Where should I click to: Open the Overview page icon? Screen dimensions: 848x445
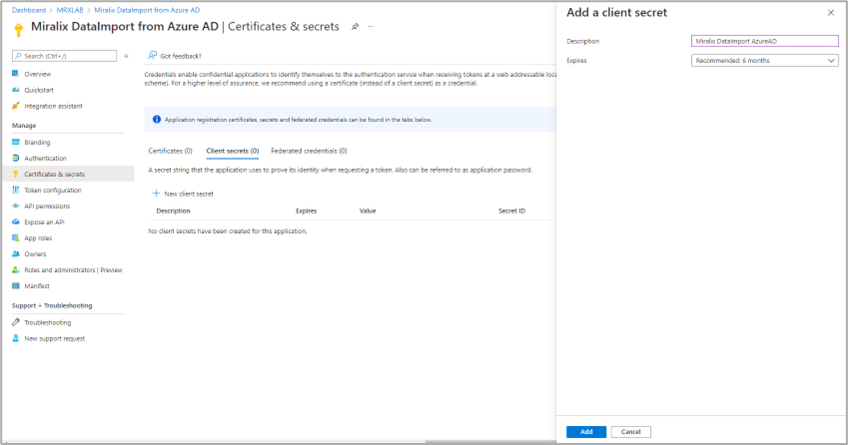point(16,74)
